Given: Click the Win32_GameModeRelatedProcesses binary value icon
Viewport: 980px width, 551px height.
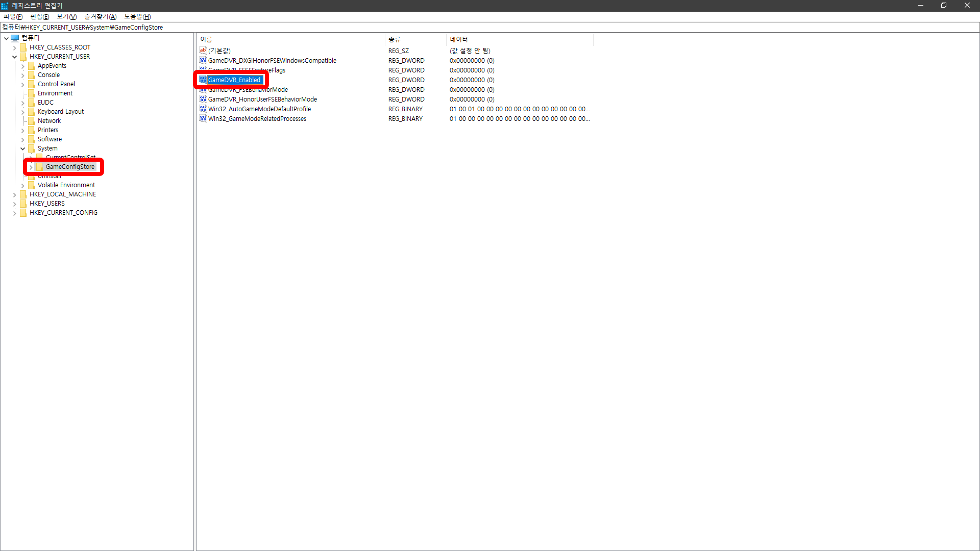Looking at the screenshot, I should pyautogui.click(x=203, y=118).
